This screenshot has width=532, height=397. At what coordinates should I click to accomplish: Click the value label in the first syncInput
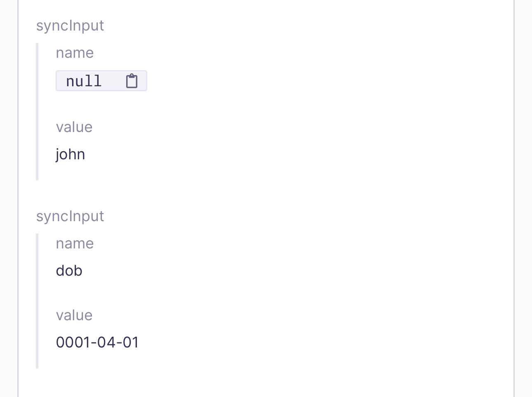74,127
